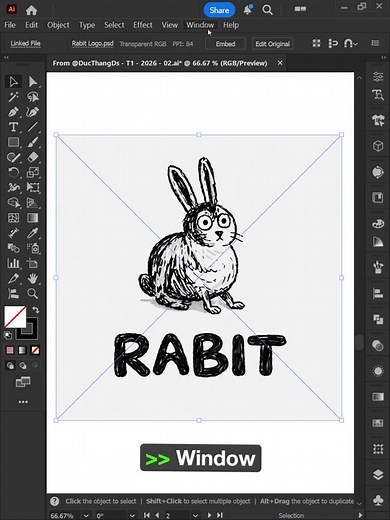Open the zoom level 66.67% dropdown
Viewport: 390px width, 520px height.
(x=86, y=515)
